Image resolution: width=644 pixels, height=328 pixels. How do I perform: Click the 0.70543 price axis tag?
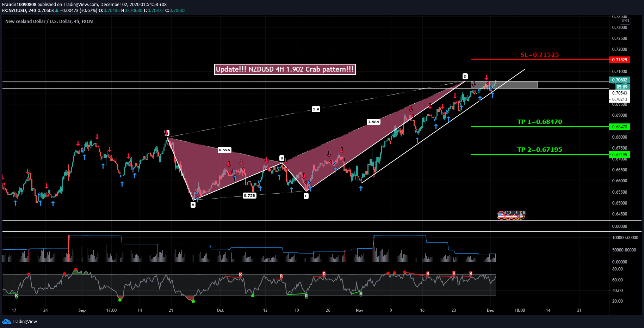(x=620, y=93)
